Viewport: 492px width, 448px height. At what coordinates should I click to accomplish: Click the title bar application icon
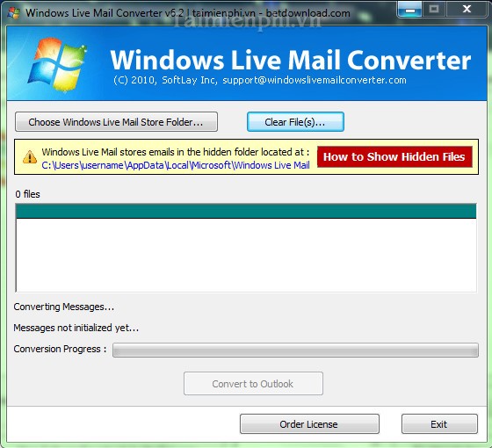[13, 13]
